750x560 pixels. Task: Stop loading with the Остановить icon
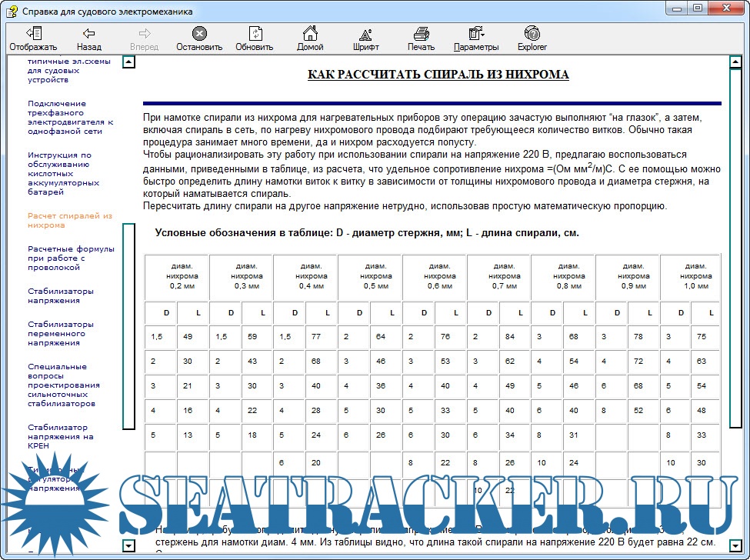(x=198, y=38)
